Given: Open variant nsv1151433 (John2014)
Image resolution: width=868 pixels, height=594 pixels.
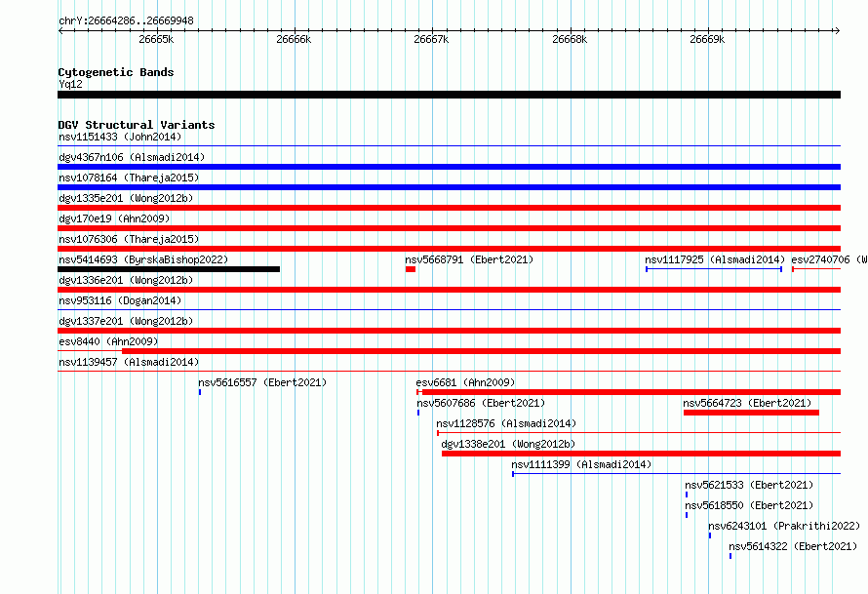Looking at the screenshot, I should pos(120,137).
